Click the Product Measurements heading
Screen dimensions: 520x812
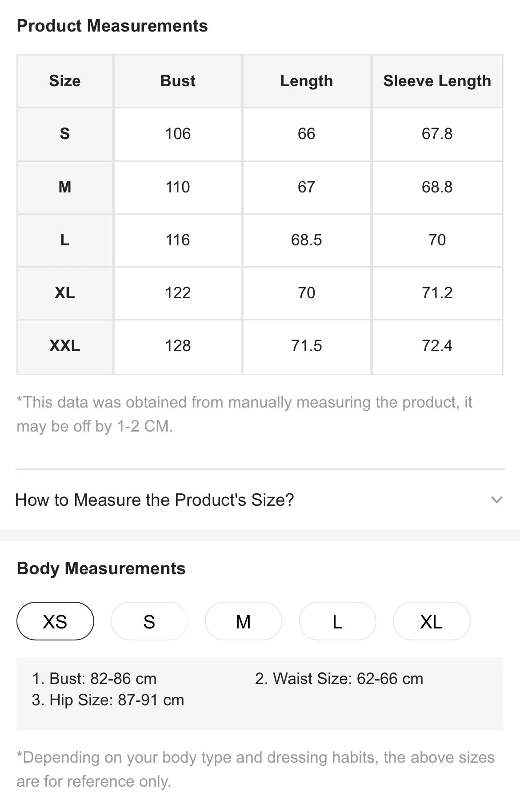112,26
